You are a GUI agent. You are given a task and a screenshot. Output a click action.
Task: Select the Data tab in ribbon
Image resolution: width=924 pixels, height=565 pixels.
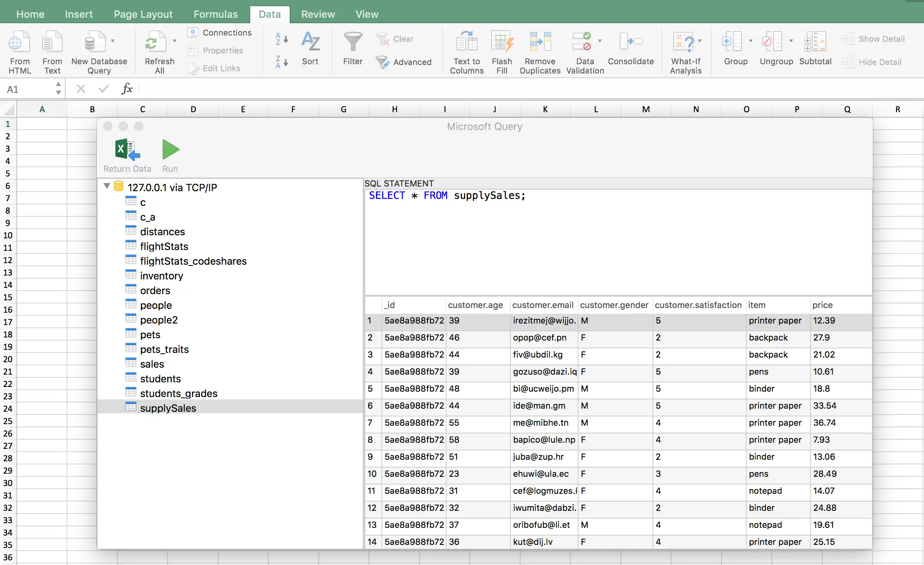[x=269, y=14]
